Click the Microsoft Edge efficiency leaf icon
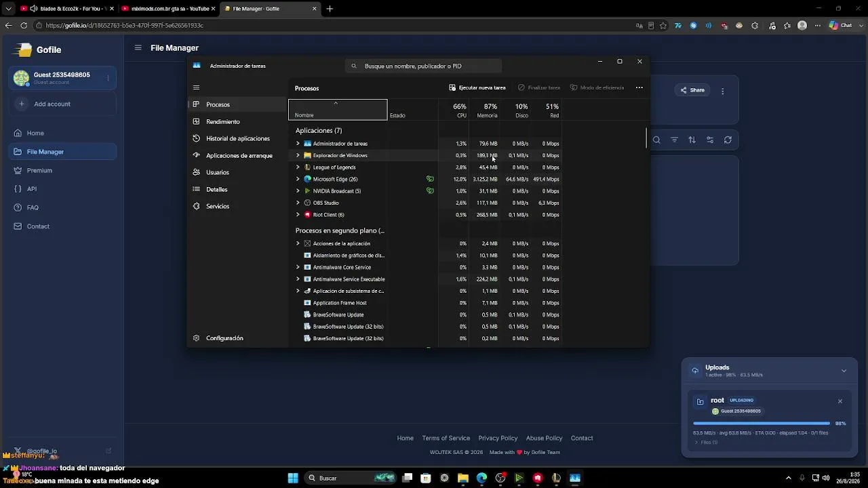This screenshot has width=868, height=488. (430, 180)
